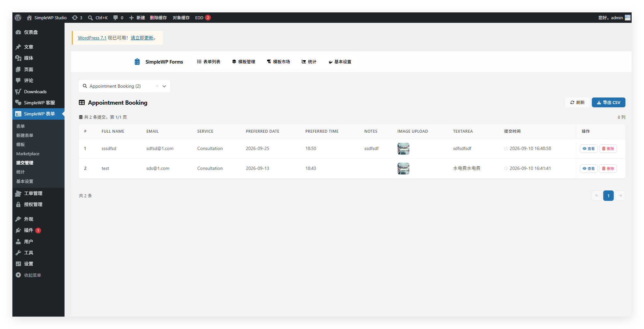Click the SimpleWP Forms clipboard logo
This screenshot has height=329, width=644.
coord(137,62)
